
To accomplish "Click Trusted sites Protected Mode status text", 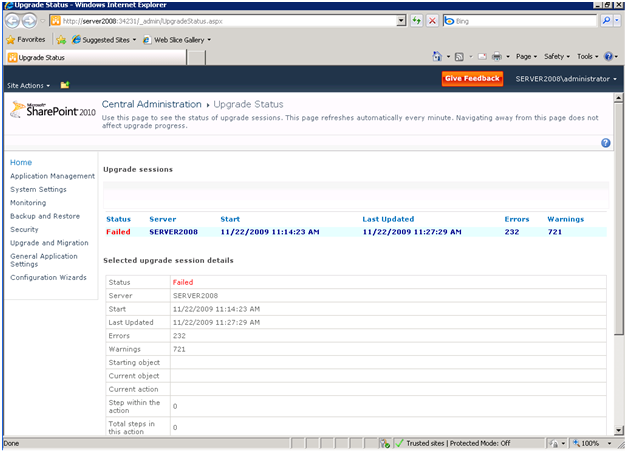I will pyautogui.click(x=458, y=443).
